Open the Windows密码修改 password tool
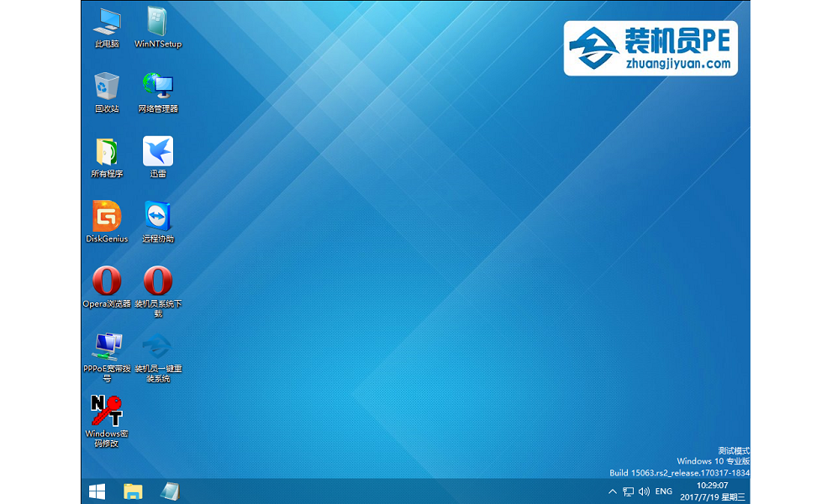The image size is (832, 504). pos(107,411)
